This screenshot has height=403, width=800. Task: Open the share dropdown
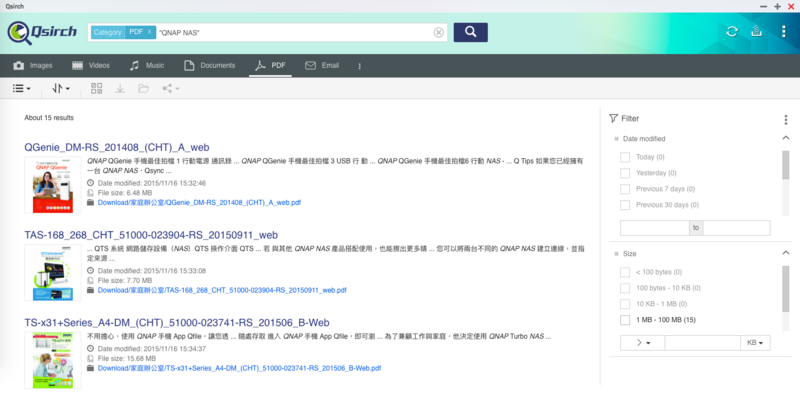170,88
